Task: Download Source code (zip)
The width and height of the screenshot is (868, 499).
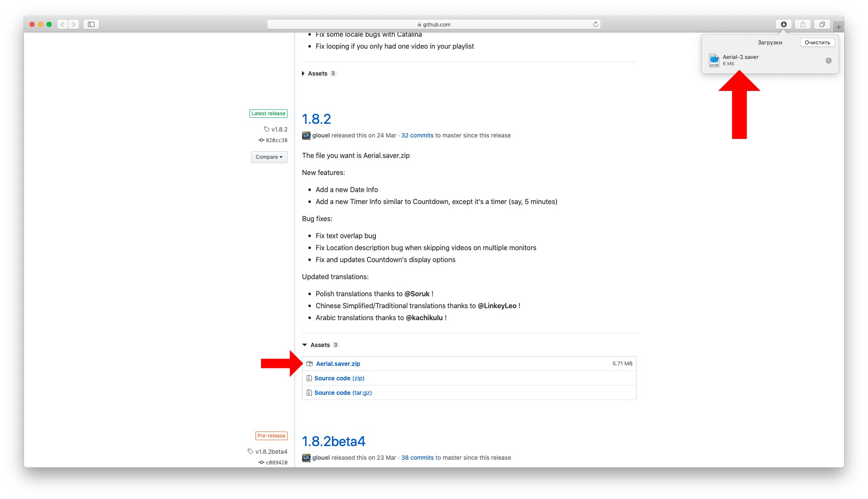Action: [339, 378]
